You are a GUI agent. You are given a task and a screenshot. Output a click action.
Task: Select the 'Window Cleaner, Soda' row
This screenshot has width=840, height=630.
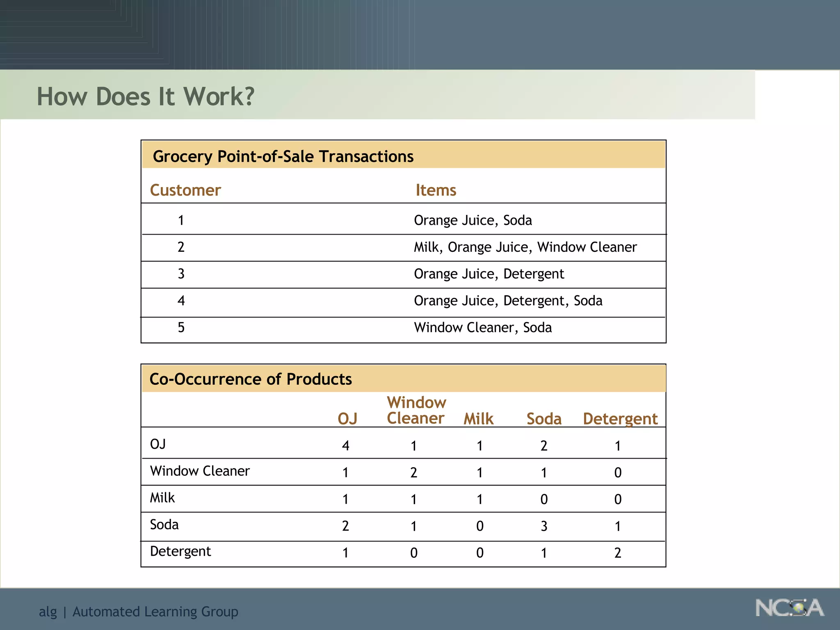pyautogui.click(x=483, y=328)
